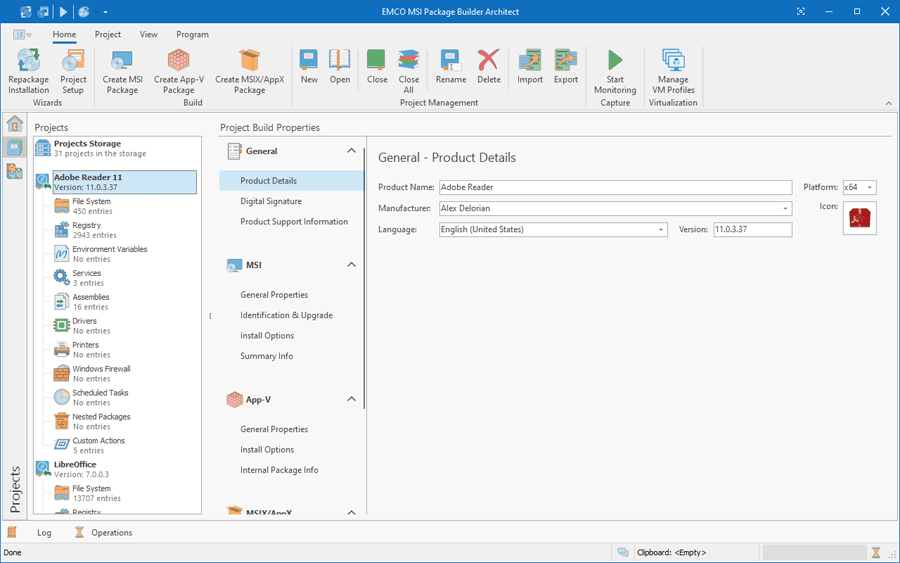Create a New project
Screen dimensions: 900x563
coord(309,67)
